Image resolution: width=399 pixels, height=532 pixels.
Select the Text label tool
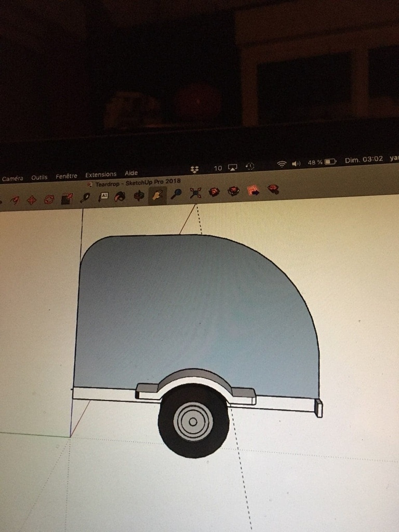click(x=103, y=197)
